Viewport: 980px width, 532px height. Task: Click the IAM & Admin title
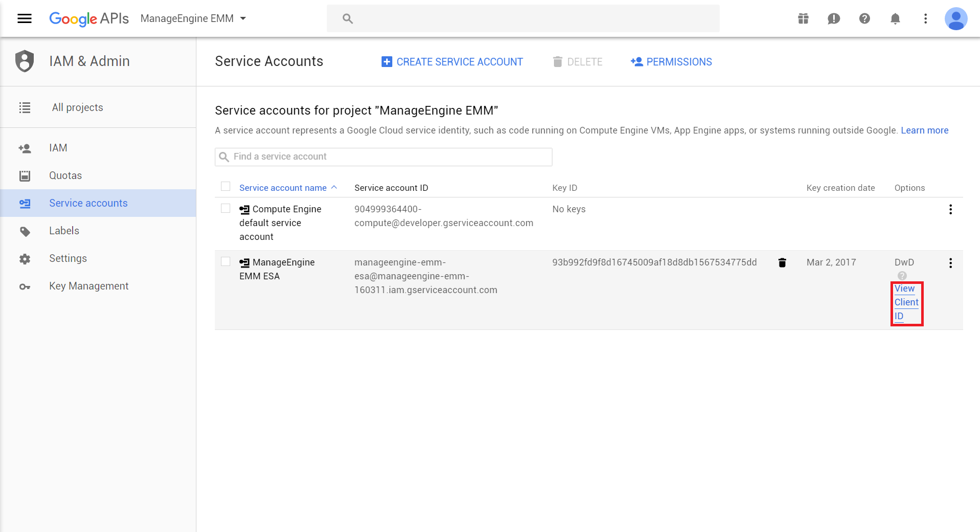click(90, 61)
